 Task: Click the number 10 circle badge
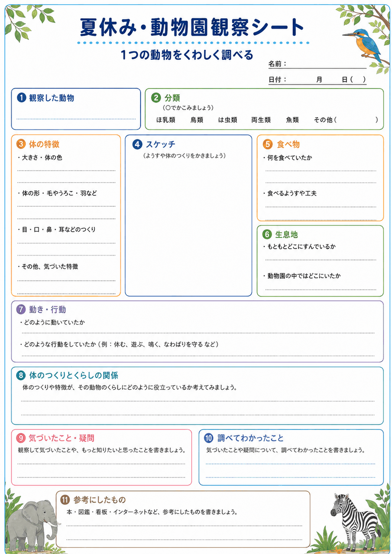coord(209,438)
